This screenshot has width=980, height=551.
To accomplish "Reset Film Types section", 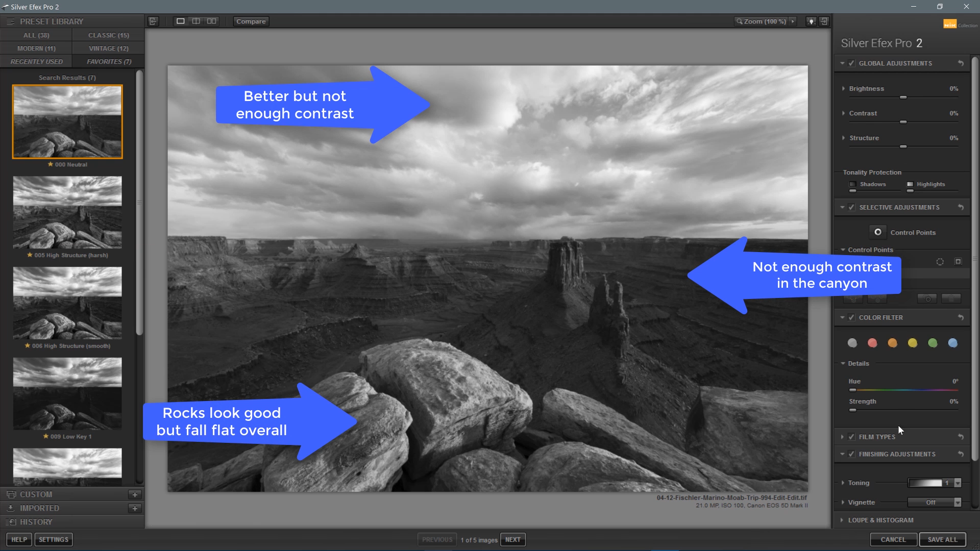I will 961,437.
